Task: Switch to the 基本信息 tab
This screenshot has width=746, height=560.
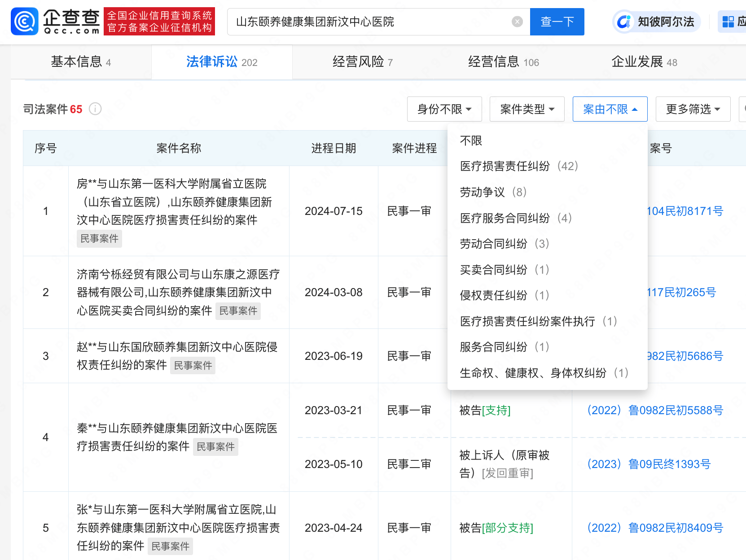Action: point(81,62)
